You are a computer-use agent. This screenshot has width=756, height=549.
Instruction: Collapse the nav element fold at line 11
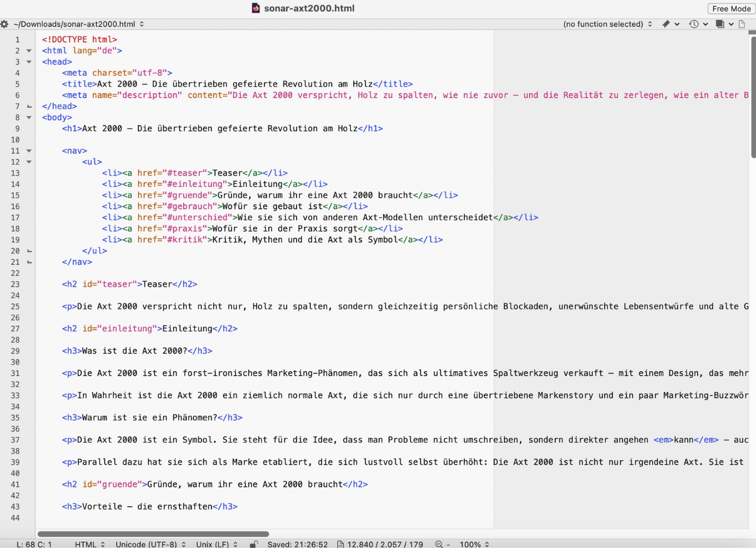(28, 151)
